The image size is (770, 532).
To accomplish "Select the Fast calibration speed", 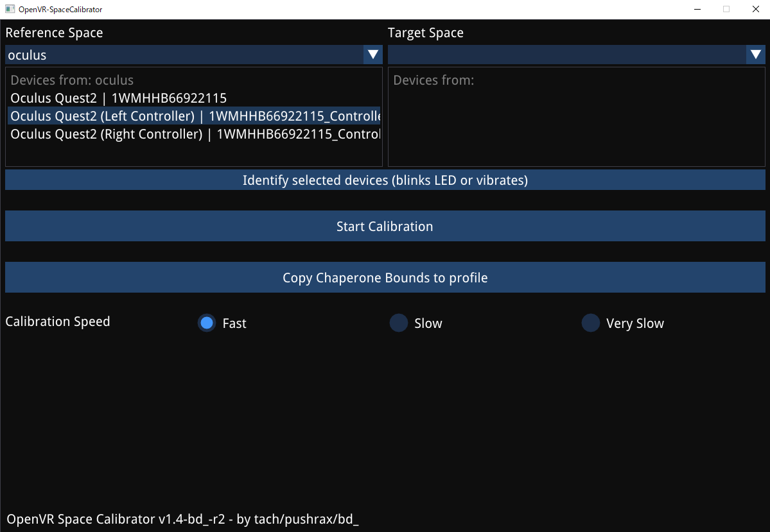I will [206, 323].
